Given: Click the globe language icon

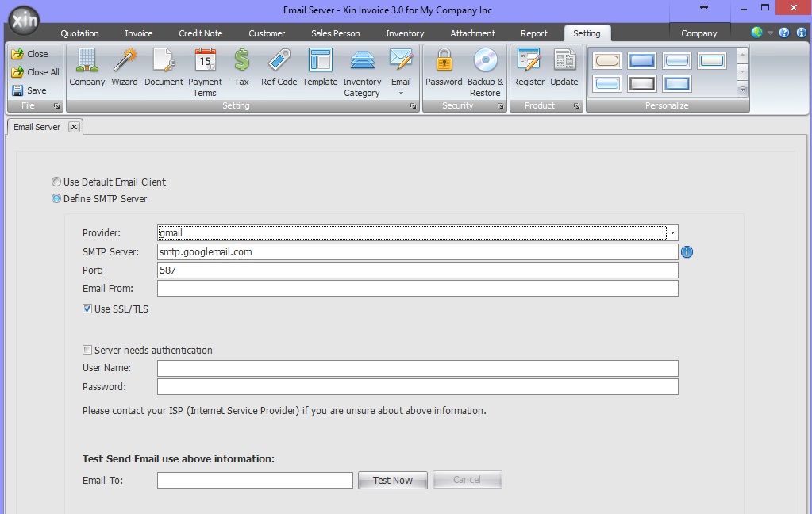Looking at the screenshot, I should tap(757, 32).
